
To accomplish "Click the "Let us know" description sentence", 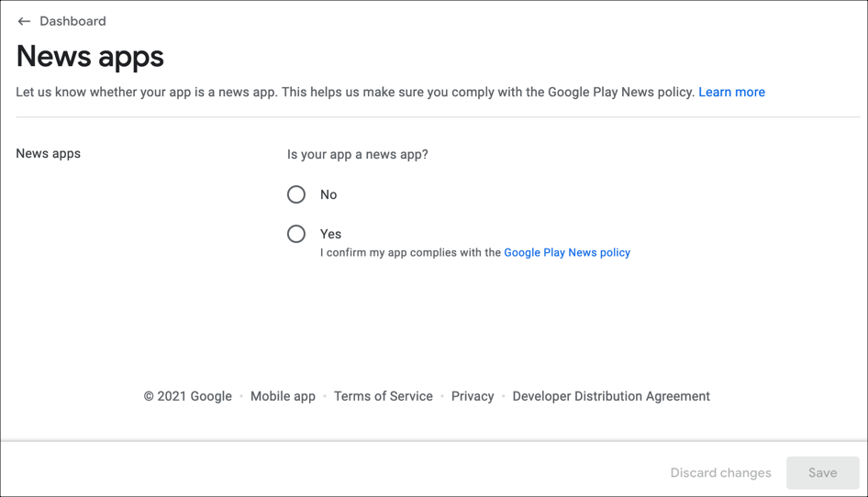I will click(354, 92).
